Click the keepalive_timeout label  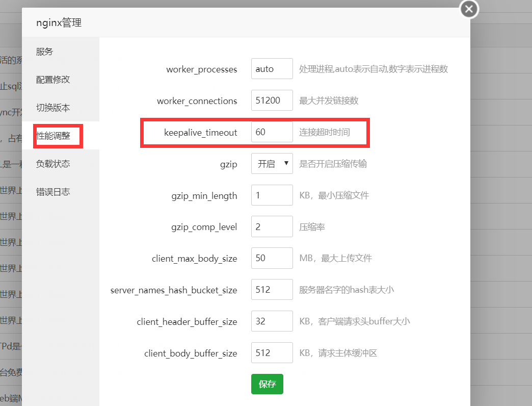pyautogui.click(x=200, y=133)
